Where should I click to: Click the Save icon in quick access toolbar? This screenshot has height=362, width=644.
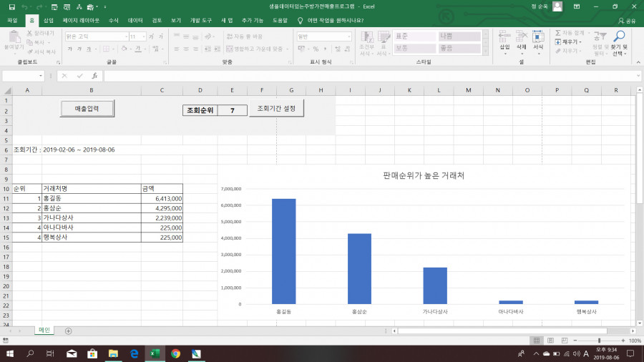click(x=12, y=7)
